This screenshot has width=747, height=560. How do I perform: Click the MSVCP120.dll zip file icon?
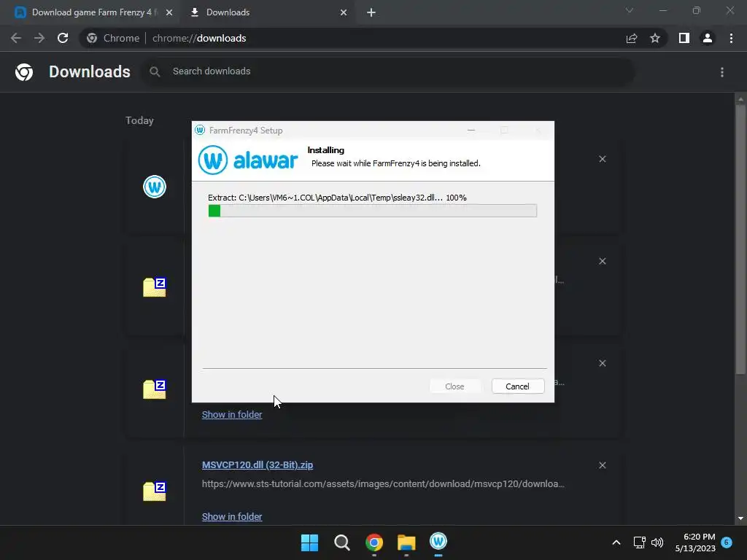155,491
